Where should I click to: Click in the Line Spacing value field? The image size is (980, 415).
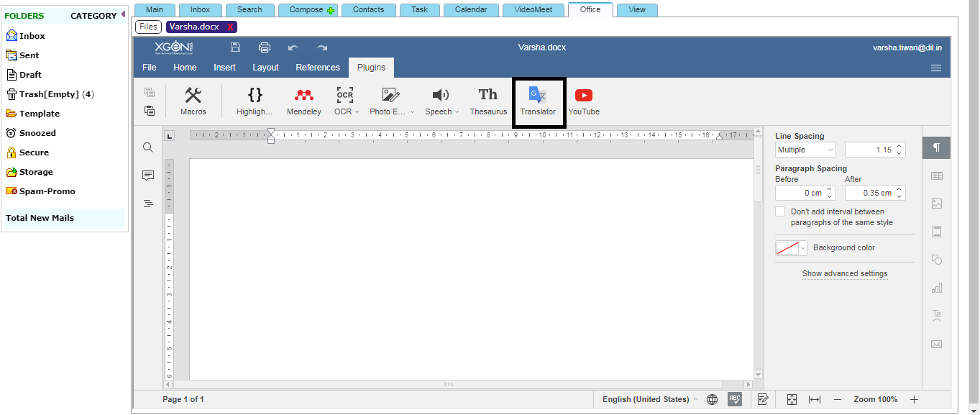(x=870, y=150)
